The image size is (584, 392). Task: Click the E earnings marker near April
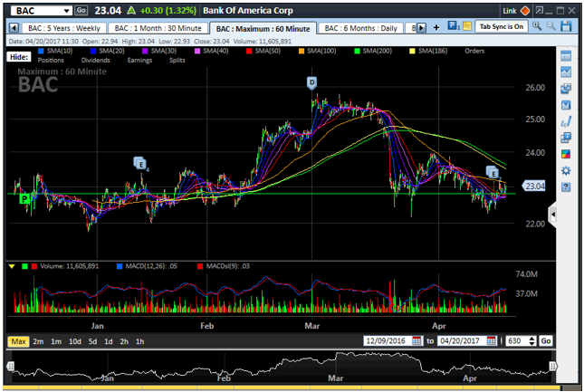[x=493, y=171]
